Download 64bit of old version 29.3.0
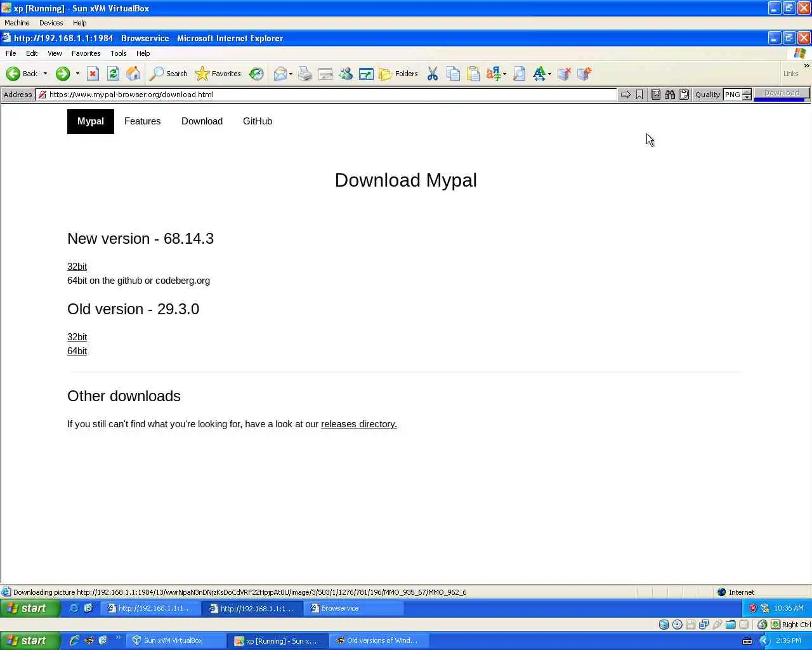Viewport: 812px width, 650px height. (x=77, y=351)
